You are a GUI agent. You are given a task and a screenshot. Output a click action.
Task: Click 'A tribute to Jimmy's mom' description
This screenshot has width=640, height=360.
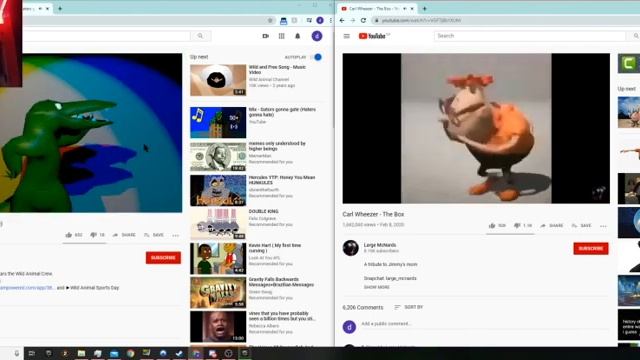pos(391,264)
